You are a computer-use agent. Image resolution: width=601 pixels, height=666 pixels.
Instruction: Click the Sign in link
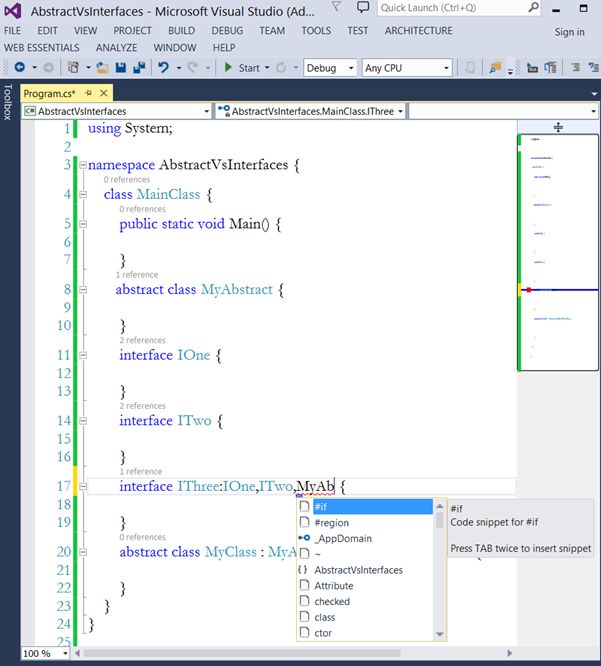(x=569, y=32)
